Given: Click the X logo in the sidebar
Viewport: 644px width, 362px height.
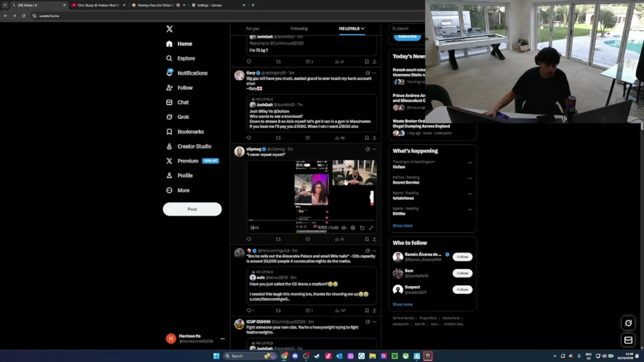Looking at the screenshot, I should 170,29.
